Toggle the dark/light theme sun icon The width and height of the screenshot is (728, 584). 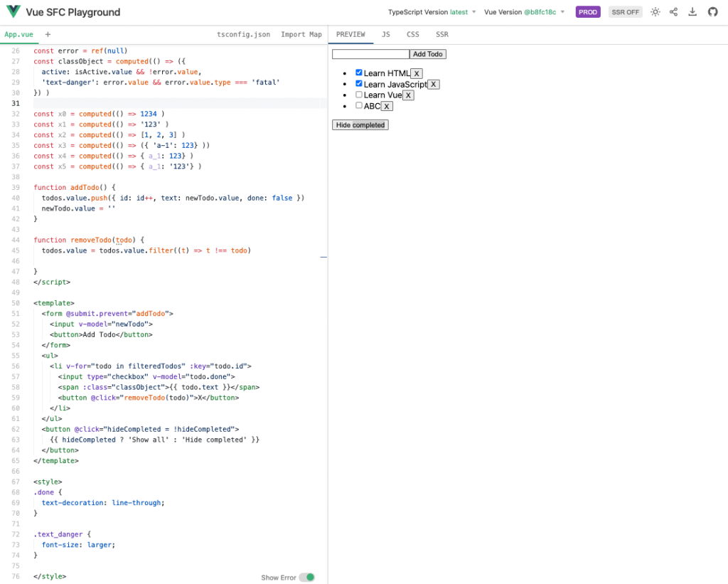click(655, 12)
